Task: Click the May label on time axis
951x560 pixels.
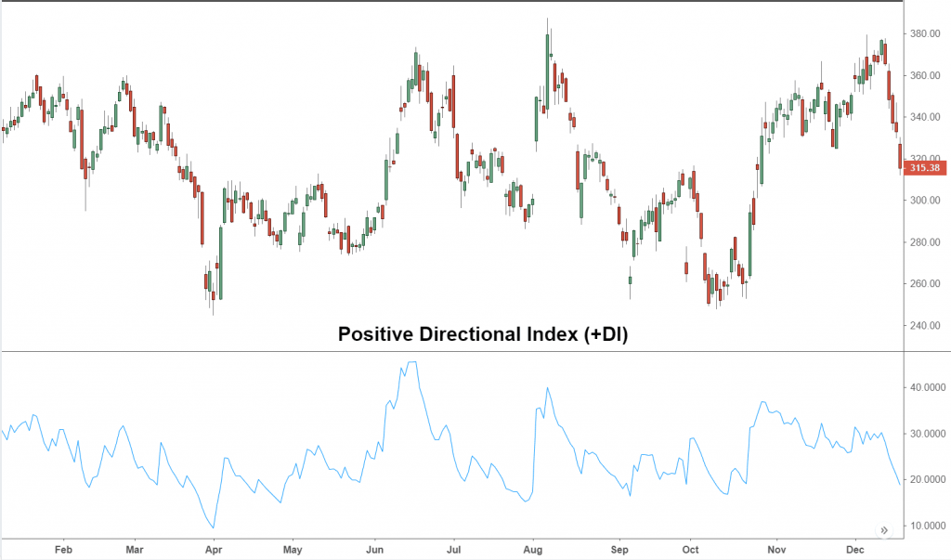Action: click(x=293, y=550)
